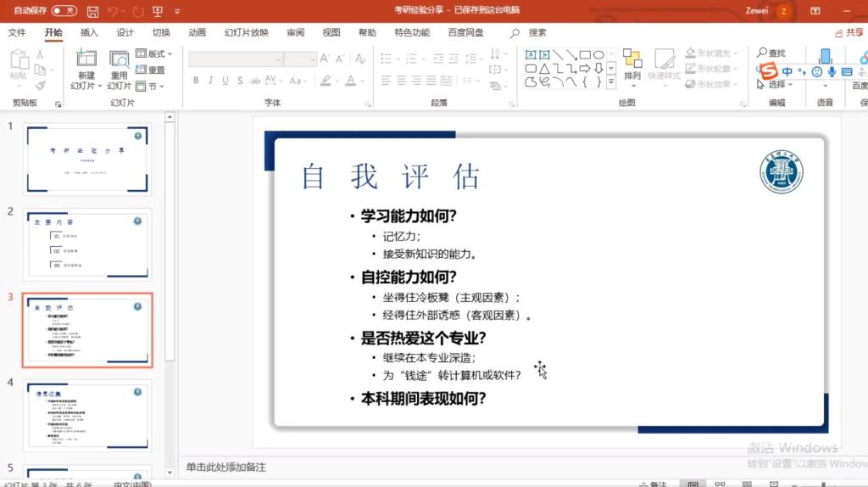This screenshot has width=868, height=487.
Task: Click the Sogou microphone voice input icon
Action: 832,72
